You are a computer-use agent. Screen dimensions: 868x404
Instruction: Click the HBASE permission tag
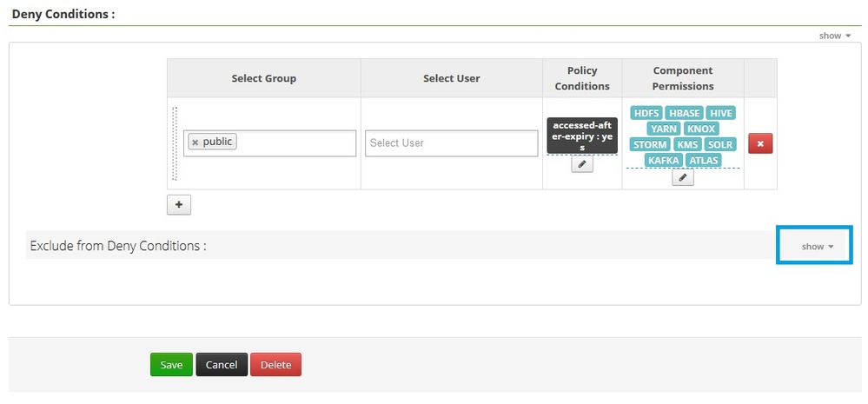tap(685, 113)
